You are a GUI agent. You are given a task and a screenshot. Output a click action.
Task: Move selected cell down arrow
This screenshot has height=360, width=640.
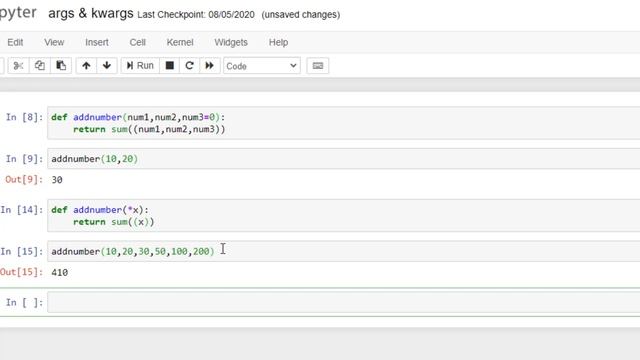(x=107, y=66)
